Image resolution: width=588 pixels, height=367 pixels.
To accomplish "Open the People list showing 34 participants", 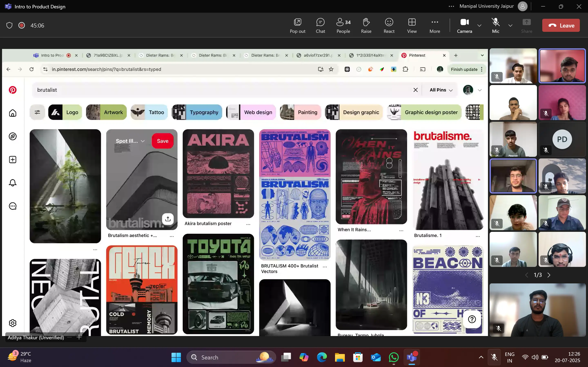I will point(343,25).
